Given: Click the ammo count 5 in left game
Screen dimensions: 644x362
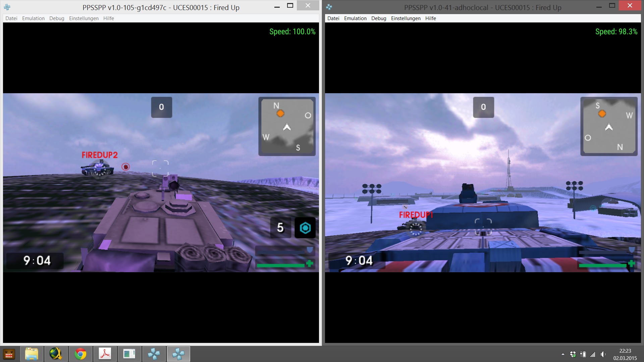Looking at the screenshot, I should pos(280,228).
